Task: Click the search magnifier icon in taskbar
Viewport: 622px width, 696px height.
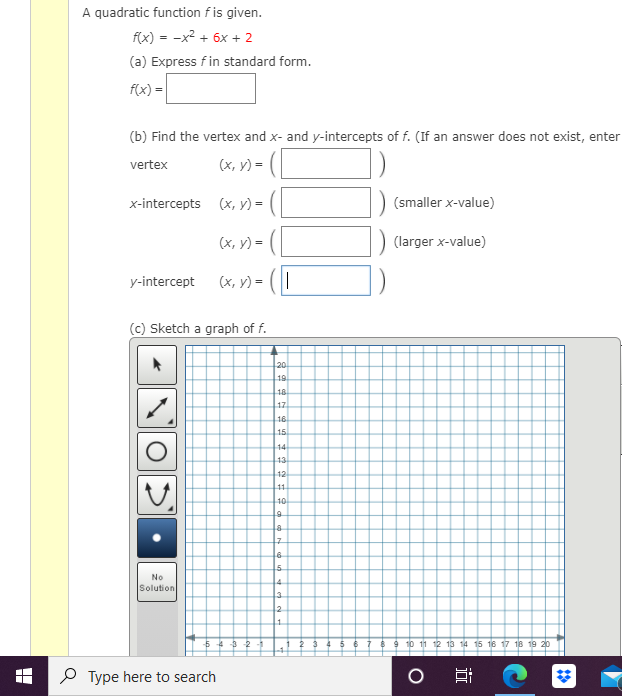Action: click(68, 676)
